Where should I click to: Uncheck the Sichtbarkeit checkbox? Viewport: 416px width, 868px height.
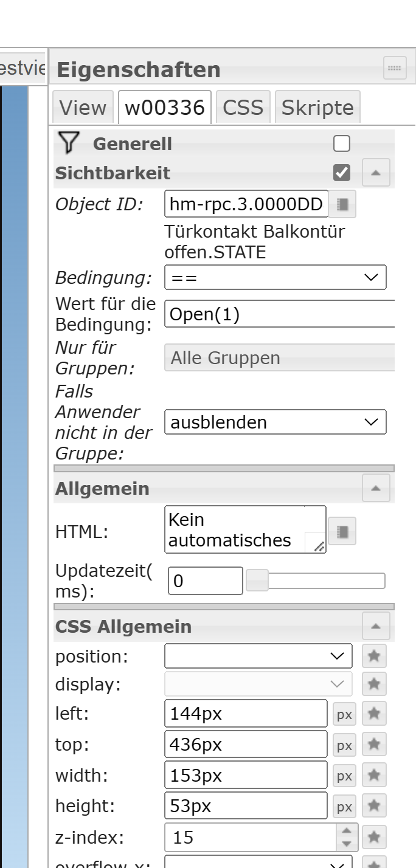[342, 173]
